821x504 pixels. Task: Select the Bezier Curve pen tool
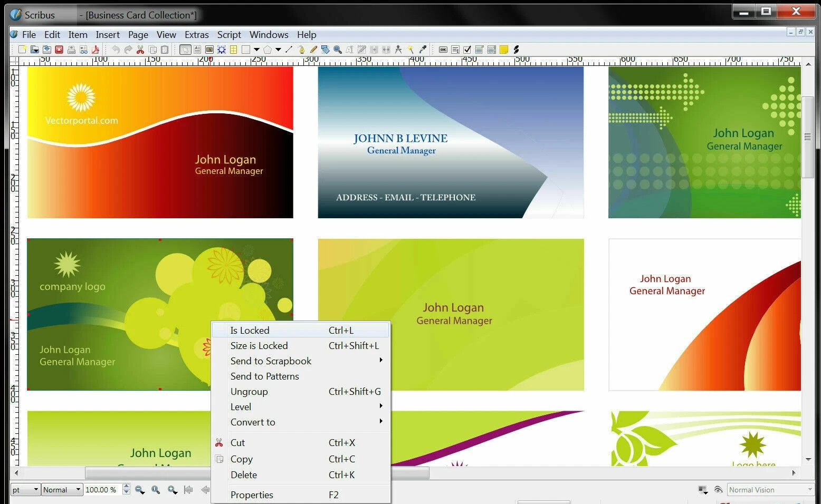301,50
